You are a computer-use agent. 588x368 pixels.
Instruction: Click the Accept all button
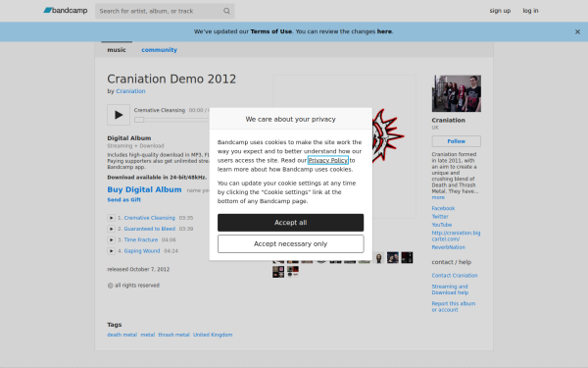pyautogui.click(x=291, y=223)
